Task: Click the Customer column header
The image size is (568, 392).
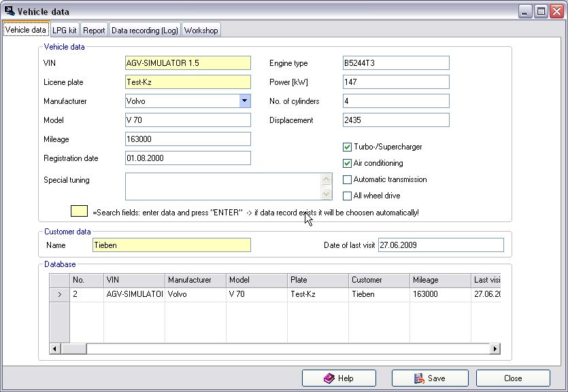Action: pos(380,281)
